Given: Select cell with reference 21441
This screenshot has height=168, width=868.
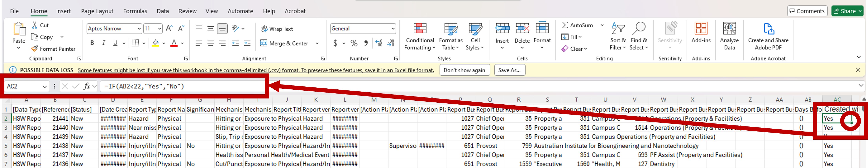Looking at the screenshot, I should (55, 119).
